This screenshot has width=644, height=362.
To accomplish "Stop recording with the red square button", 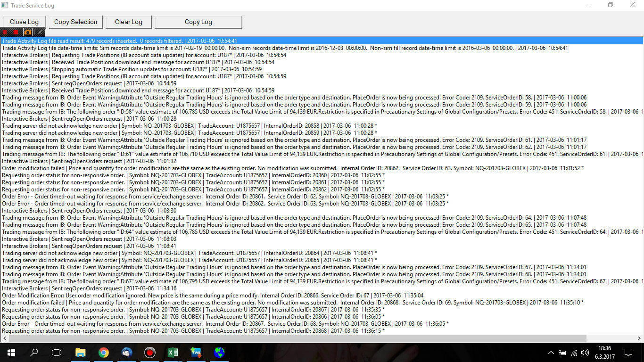I will (x=16, y=32).
